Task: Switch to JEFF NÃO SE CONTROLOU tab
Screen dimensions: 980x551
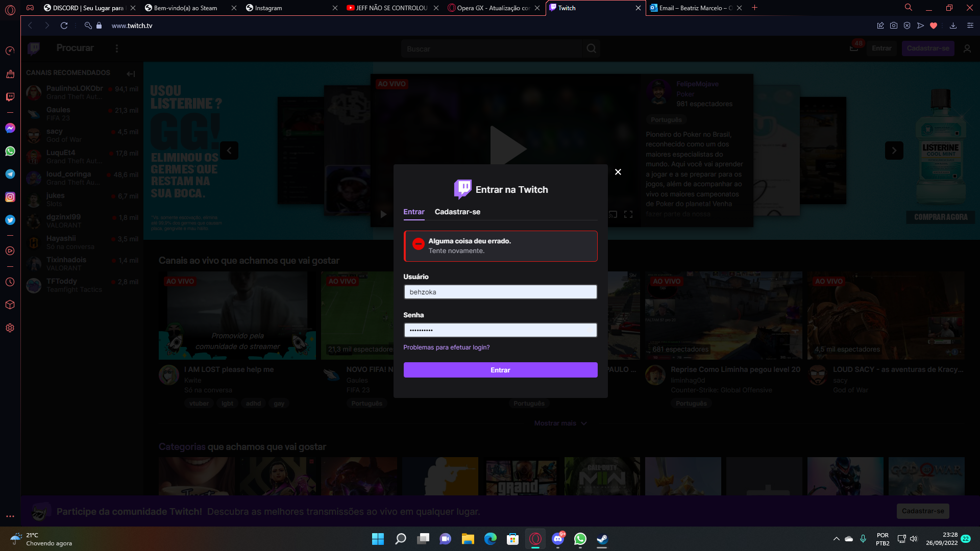Action: (x=391, y=8)
